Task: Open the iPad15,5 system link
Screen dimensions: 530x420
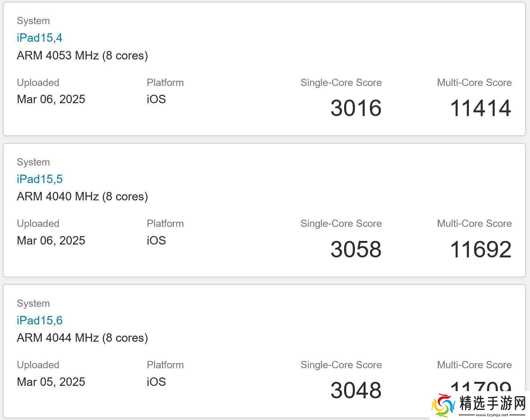Action: click(39, 179)
